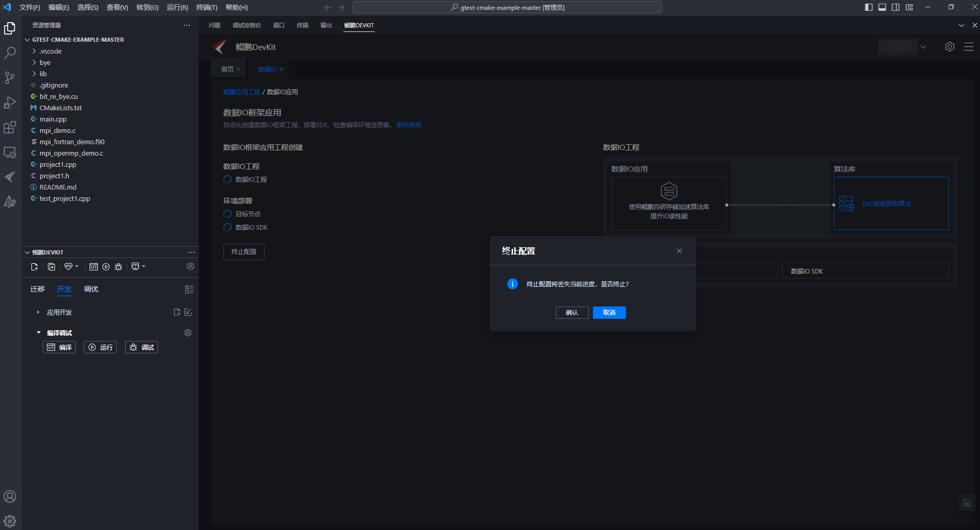This screenshot has width=980, height=530.
Task: Open test_project1.cpp in explorer
Action: (x=65, y=198)
